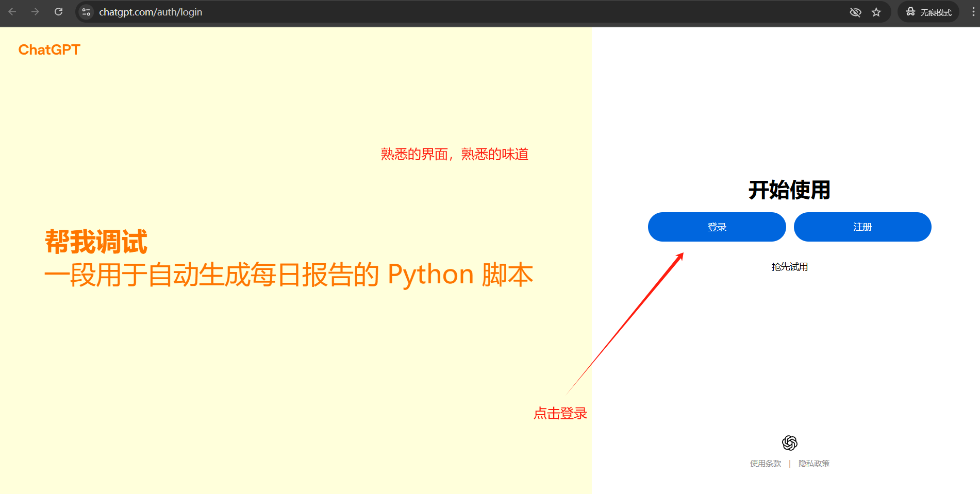The image size is (980, 494).
Task: Click the browser back arrow
Action: [x=12, y=12]
